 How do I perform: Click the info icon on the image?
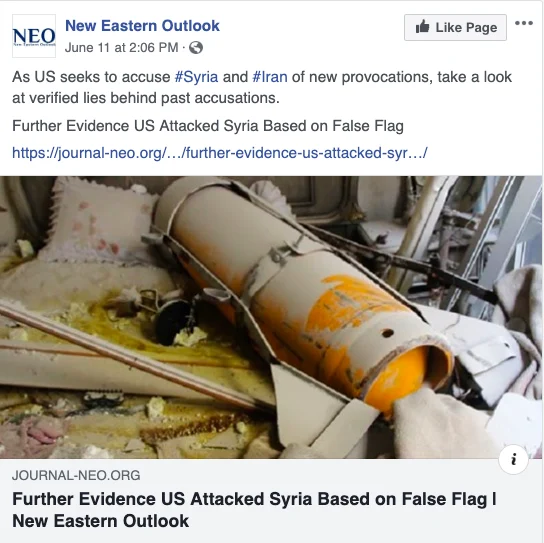[x=513, y=459]
